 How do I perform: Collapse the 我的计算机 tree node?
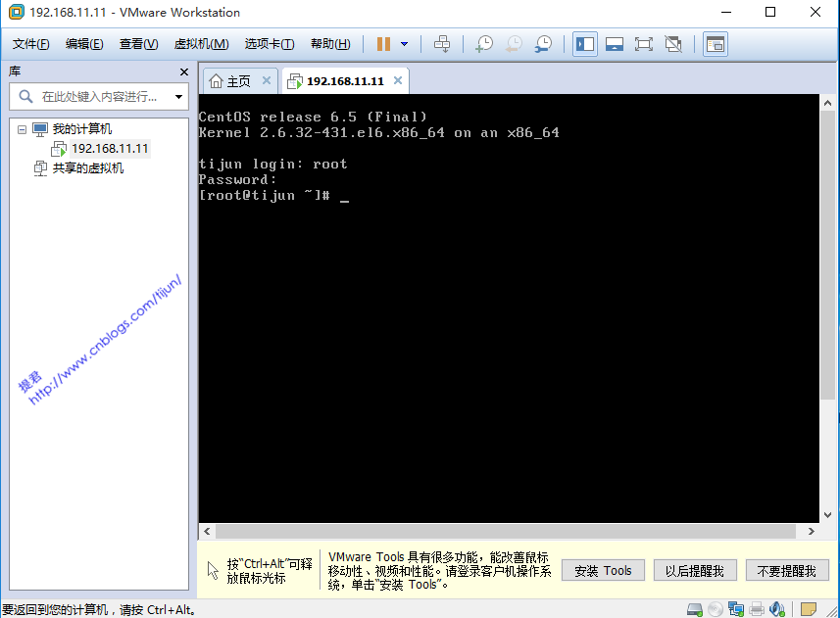pyautogui.click(x=22, y=129)
